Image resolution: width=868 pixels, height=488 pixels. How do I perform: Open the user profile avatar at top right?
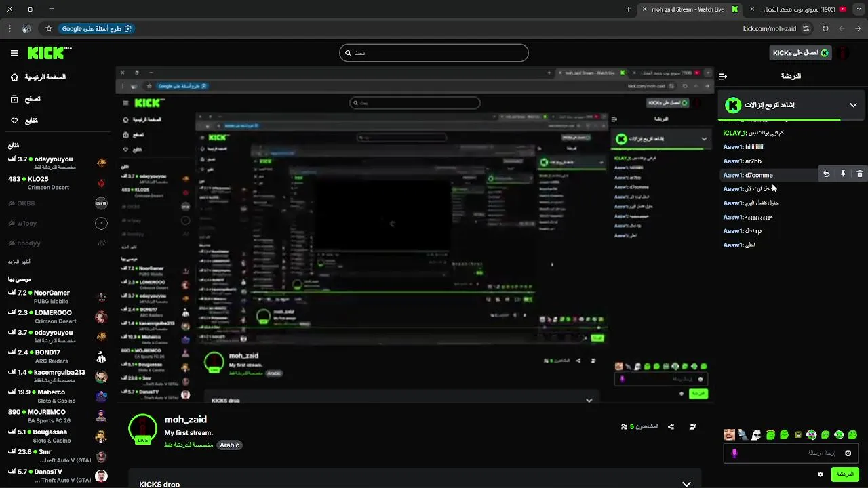[842, 53]
